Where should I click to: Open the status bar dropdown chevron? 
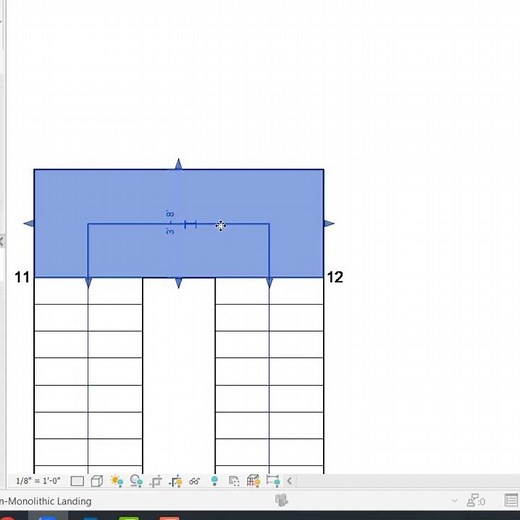pyautogui.click(x=454, y=501)
